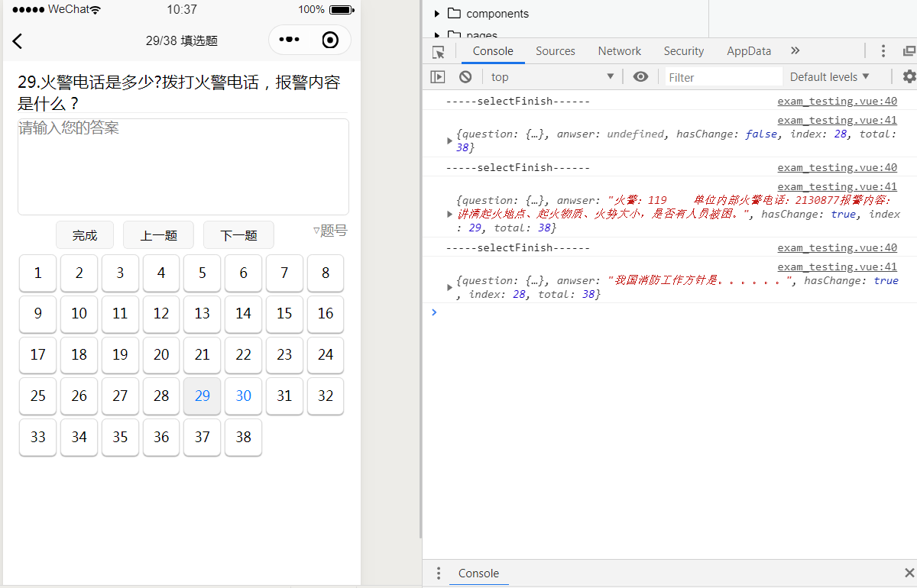This screenshot has width=917, height=588.
Task: Open the Default levels dropdown
Action: (x=830, y=77)
